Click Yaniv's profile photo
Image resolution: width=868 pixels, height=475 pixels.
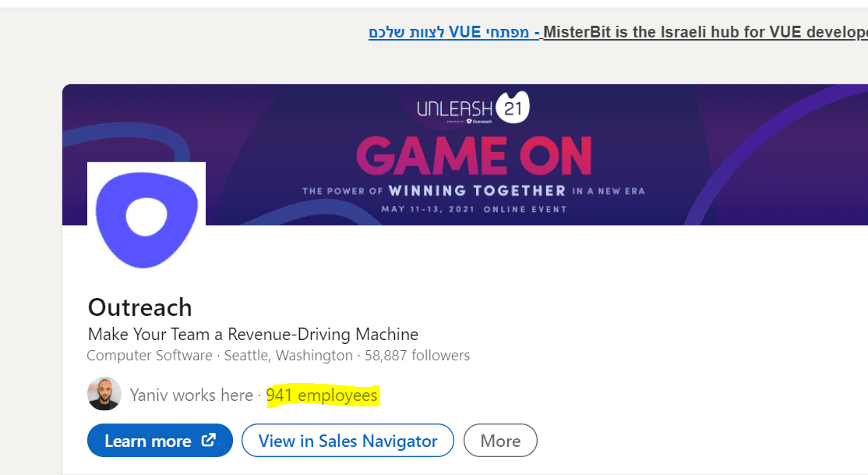tap(104, 394)
